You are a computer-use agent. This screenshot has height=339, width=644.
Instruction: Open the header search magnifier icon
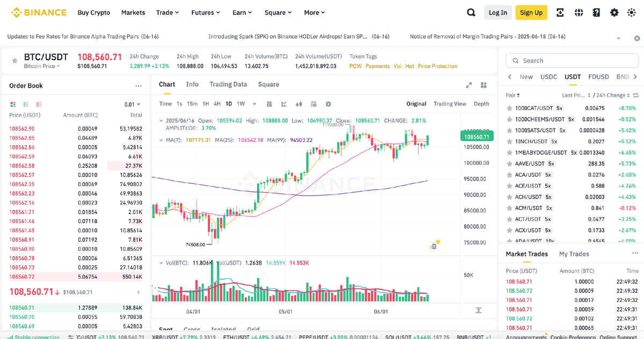(471, 12)
